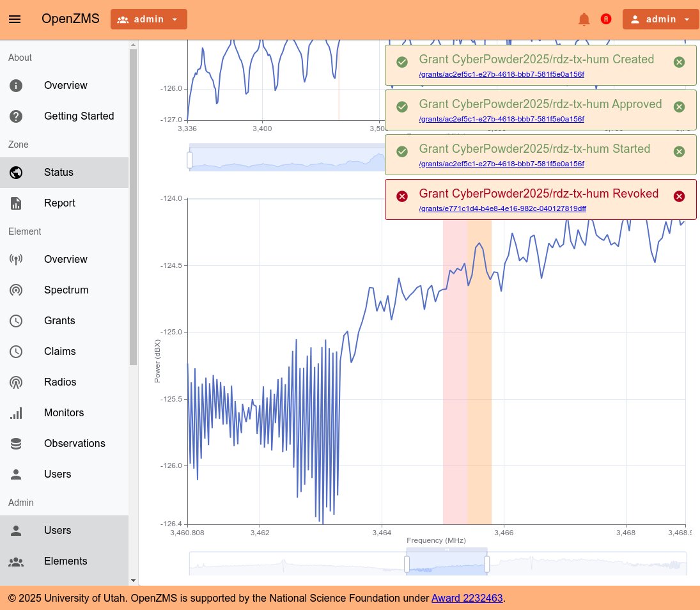This screenshot has height=610, width=700.
Task: Navigate to Claims
Action: tap(65, 352)
